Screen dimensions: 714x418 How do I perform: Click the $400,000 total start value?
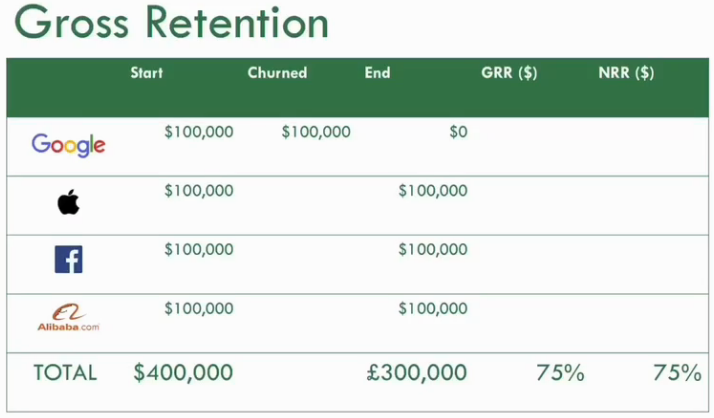tap(183, 373)
